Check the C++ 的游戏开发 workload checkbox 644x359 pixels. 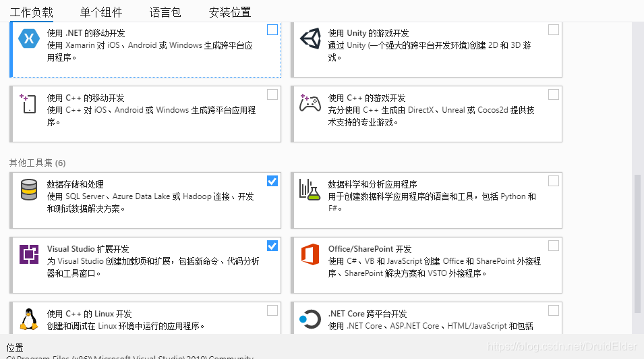tap(554, 94)
